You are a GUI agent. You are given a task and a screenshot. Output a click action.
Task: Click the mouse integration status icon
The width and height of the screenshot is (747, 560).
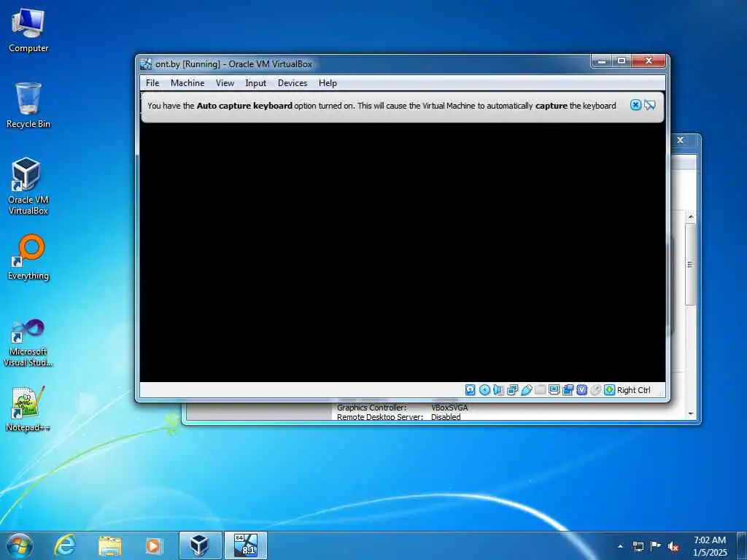pos(595,390)
